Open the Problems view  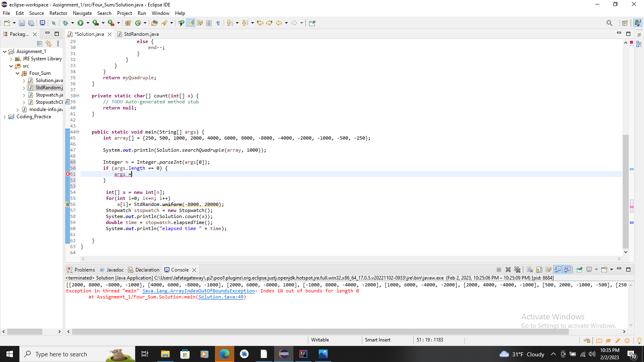pyautogui.click(x=84, y=269)
